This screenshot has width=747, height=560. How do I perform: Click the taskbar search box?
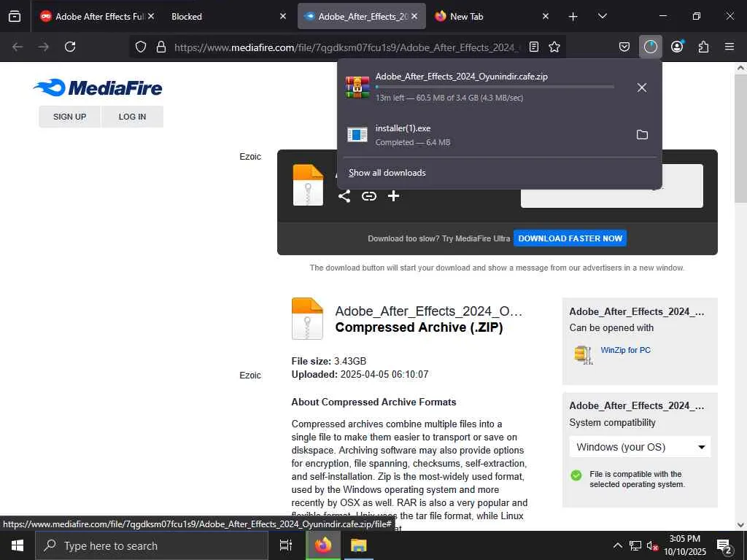(152, 545)
